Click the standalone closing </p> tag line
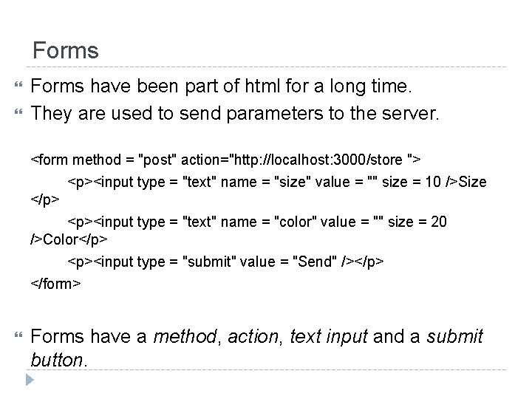Screen dimensions: 532x399 point(45,200)
